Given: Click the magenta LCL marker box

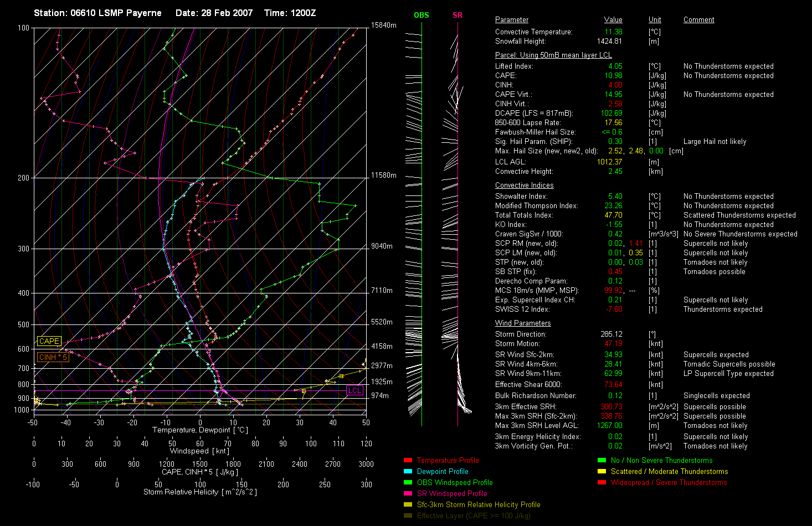Looking at the screenshot, I should tap(354, 390).
